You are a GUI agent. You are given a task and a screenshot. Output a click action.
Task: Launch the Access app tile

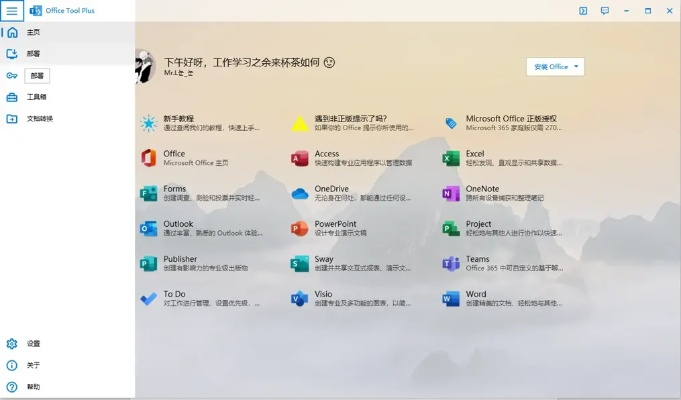click(352, 158)
